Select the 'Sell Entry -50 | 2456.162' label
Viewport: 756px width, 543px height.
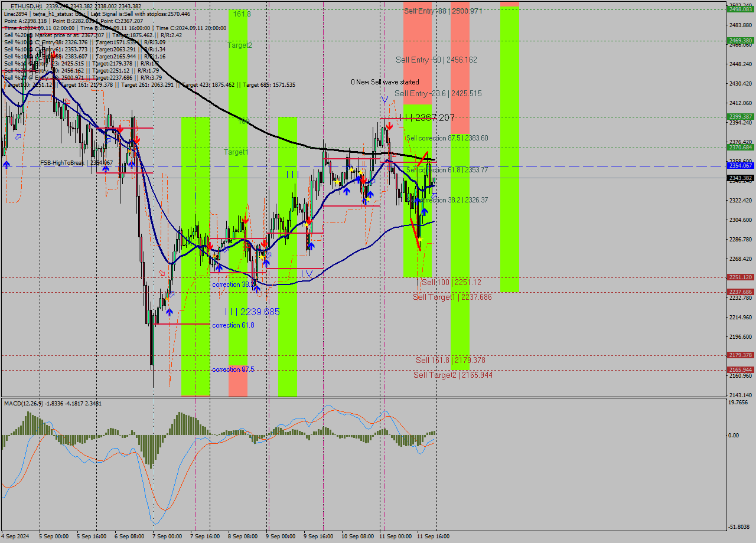pos(436,60)
